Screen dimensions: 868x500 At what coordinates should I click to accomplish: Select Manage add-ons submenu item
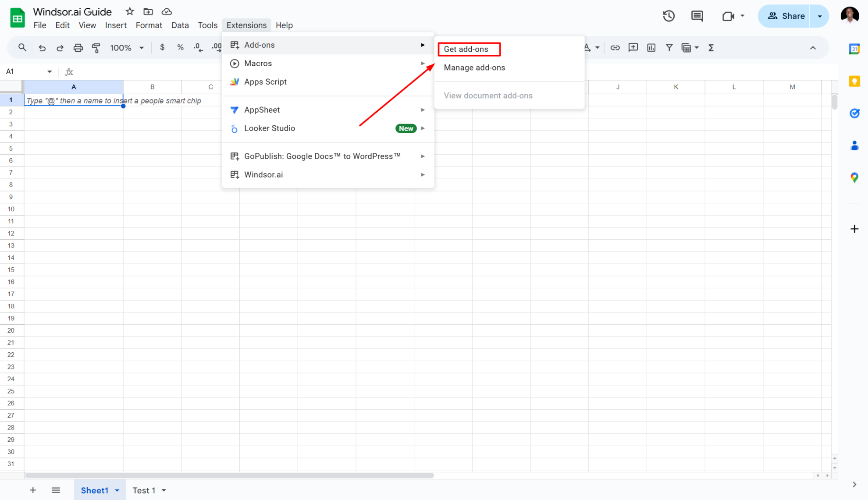click(x=509, y=67)
